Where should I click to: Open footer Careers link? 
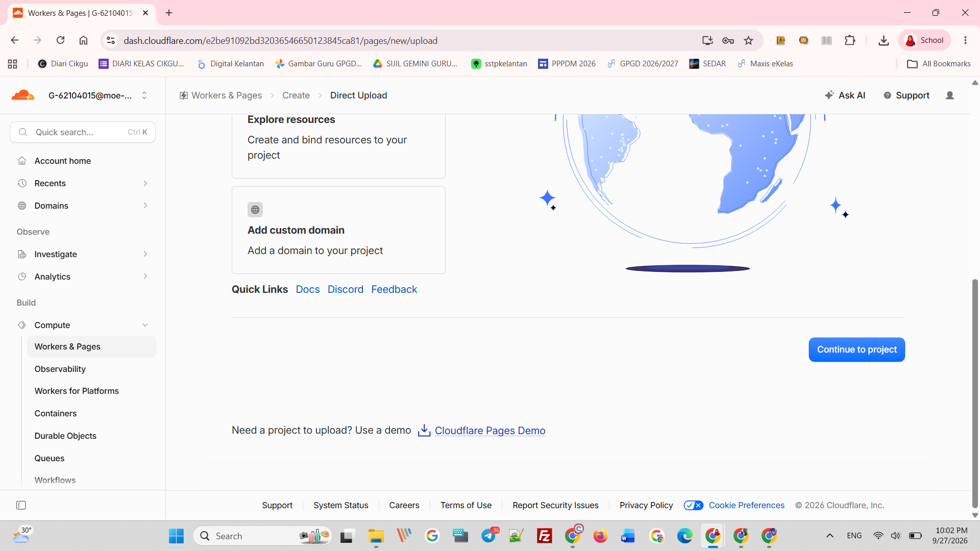[404, 505]
